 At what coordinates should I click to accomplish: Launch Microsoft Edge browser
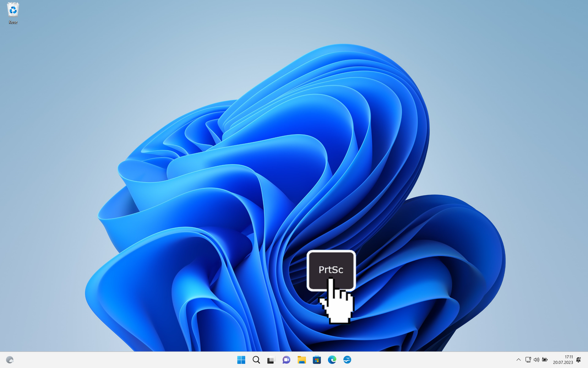[x=333, y=360]
